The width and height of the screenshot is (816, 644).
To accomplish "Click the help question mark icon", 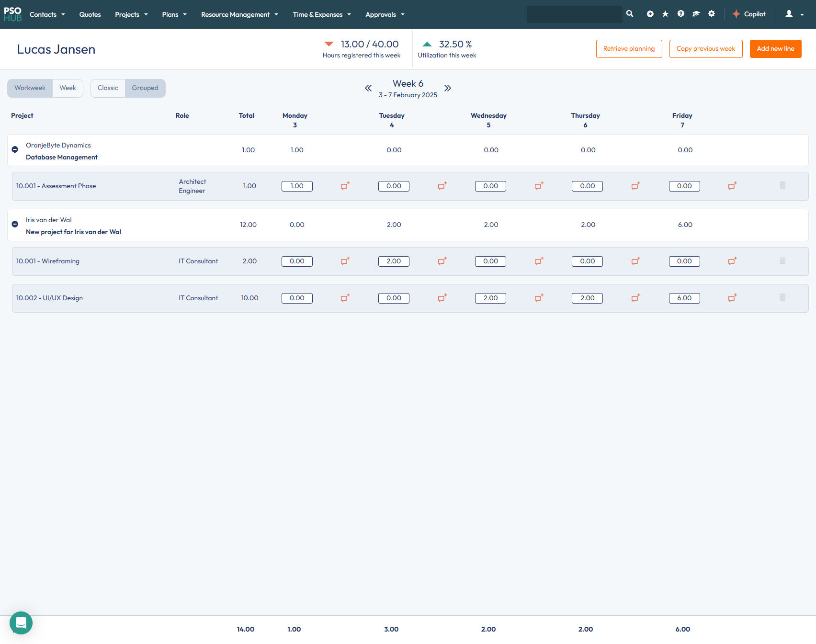I will coord(680,14).
